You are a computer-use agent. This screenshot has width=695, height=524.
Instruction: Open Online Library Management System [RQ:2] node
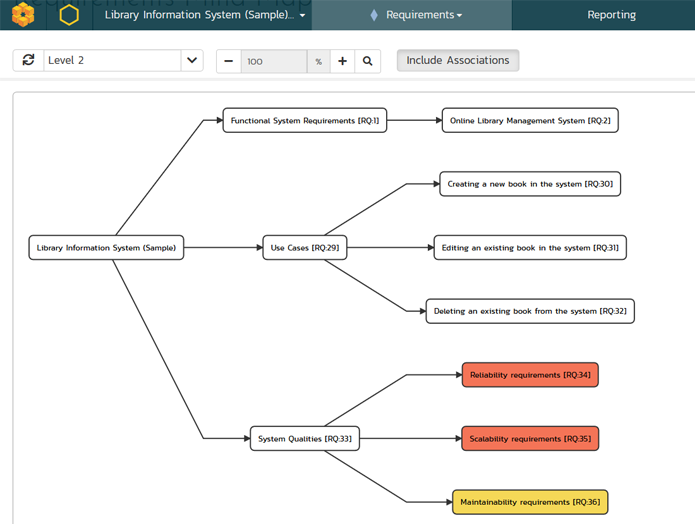point(530,121)
